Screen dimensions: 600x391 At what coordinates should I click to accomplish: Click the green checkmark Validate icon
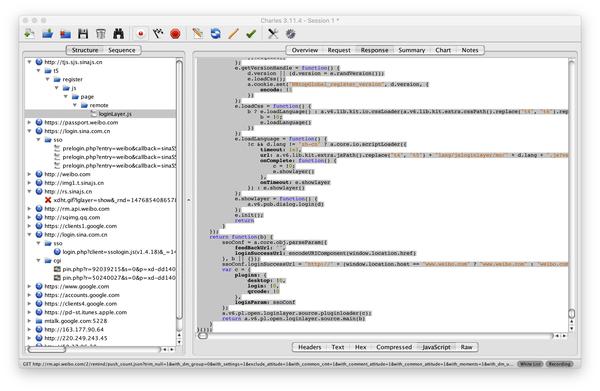click(251, 34)
